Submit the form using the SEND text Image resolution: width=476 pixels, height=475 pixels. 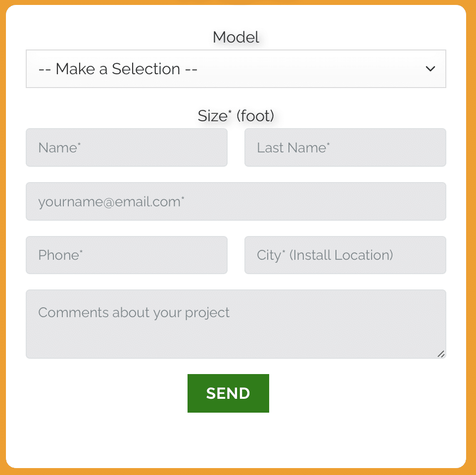(228, 393)
